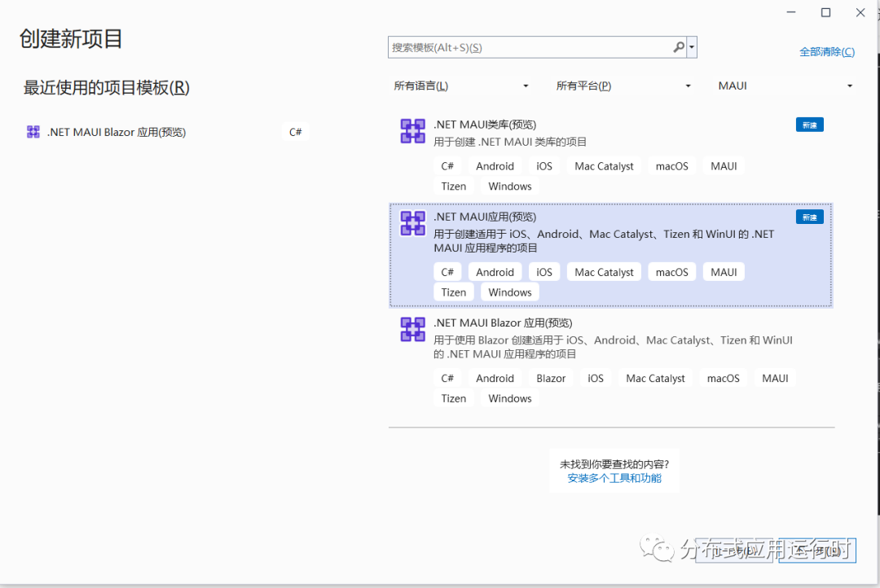Click the macOS tag under .NET MAUI Blazor 应用
This screenshot has width=880, height=588.
pyautogui.click(x=724, y=378)
